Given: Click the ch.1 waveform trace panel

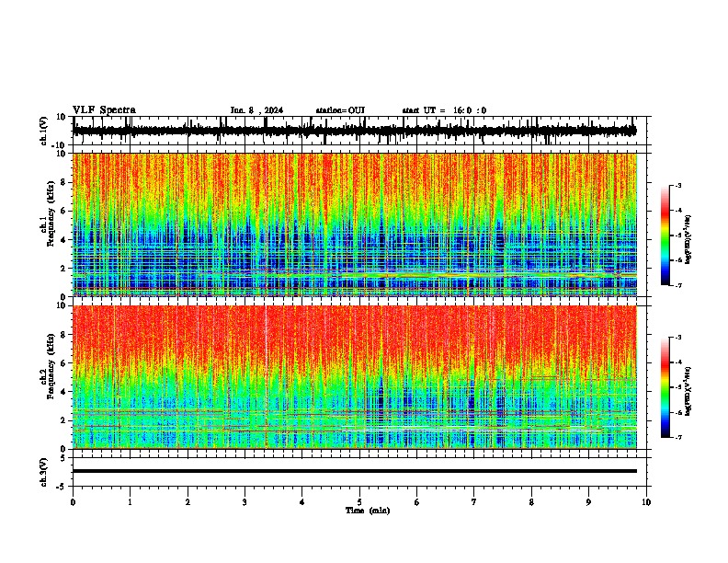Looking at the screenshot, I should click(361, 131).
